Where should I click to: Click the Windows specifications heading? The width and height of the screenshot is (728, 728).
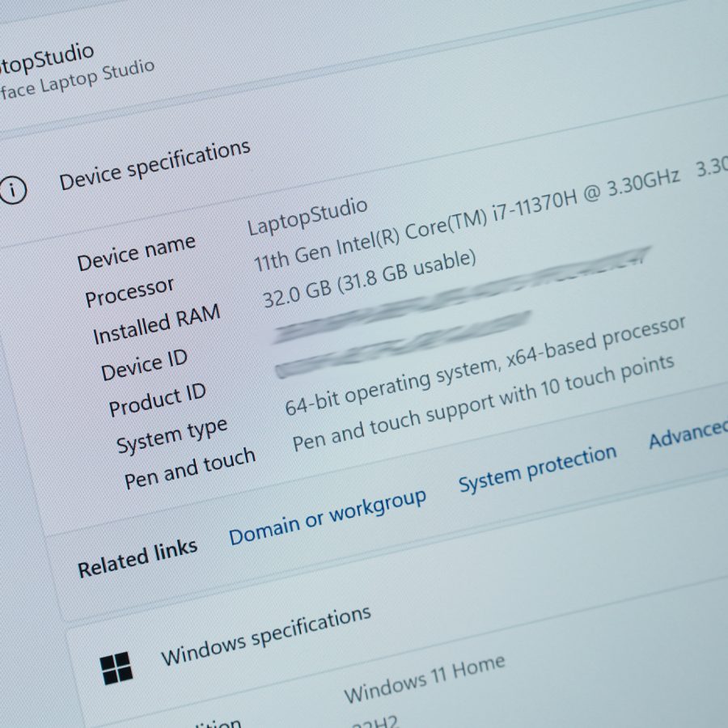pyautogui.click(x=266, y=635)
